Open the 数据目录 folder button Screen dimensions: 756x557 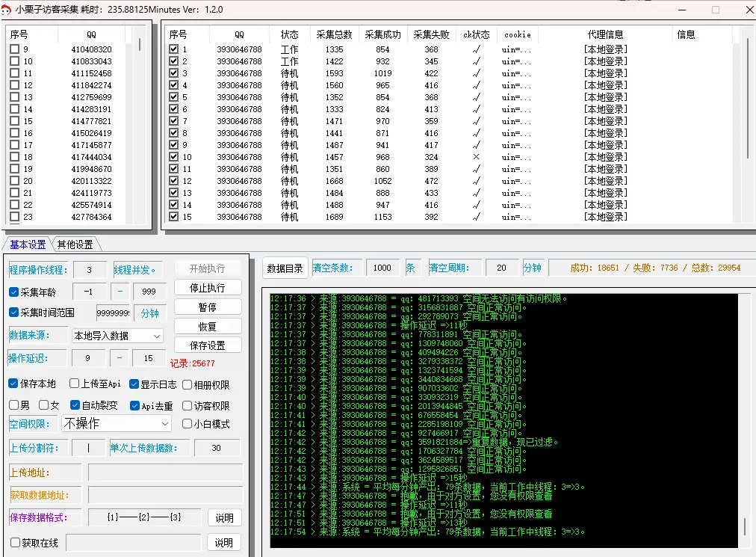285,268
